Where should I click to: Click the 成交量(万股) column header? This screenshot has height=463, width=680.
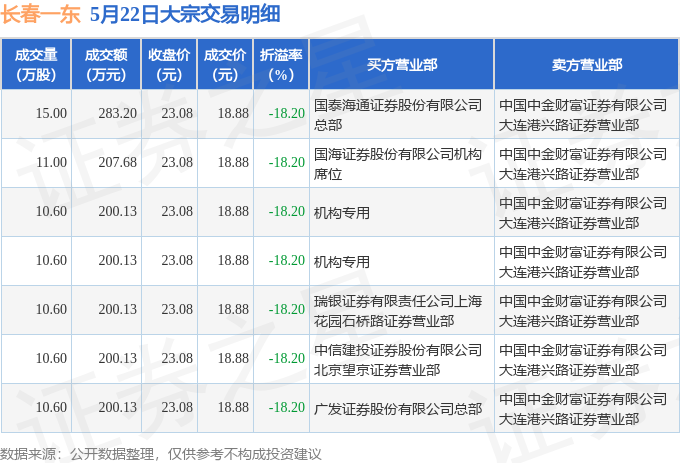pos(36,65)
